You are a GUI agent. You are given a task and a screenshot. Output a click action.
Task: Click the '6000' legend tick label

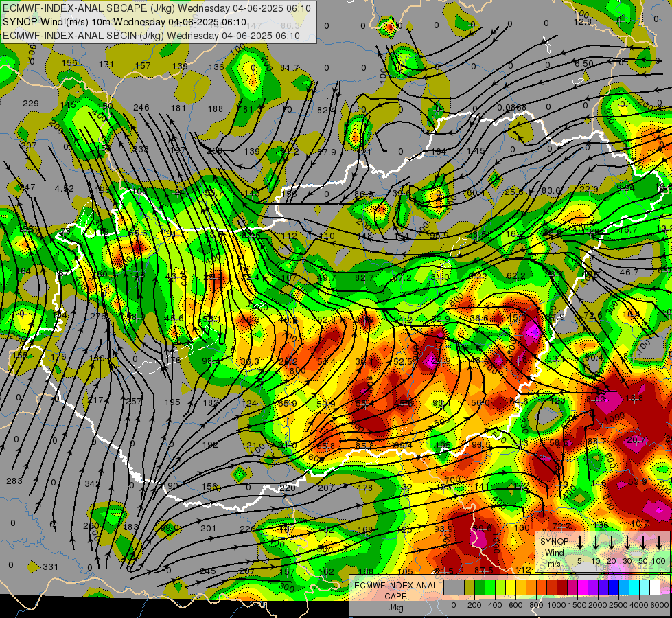(660, 605)
